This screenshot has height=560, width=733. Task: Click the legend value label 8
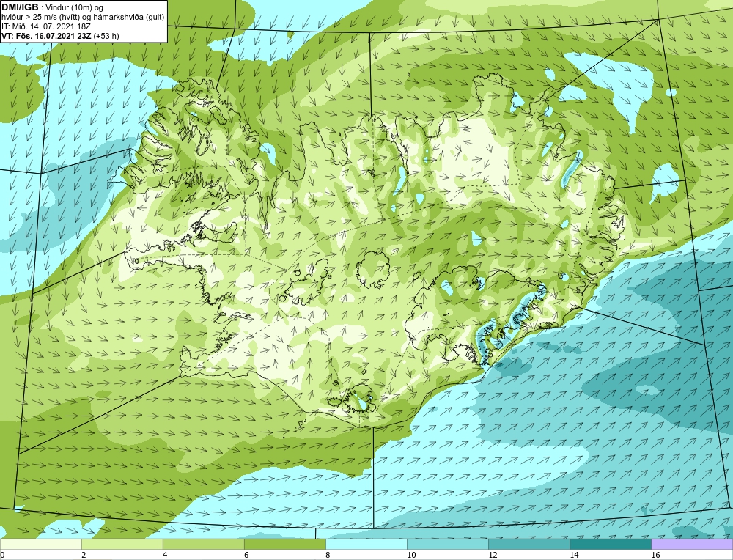(328, 555)
